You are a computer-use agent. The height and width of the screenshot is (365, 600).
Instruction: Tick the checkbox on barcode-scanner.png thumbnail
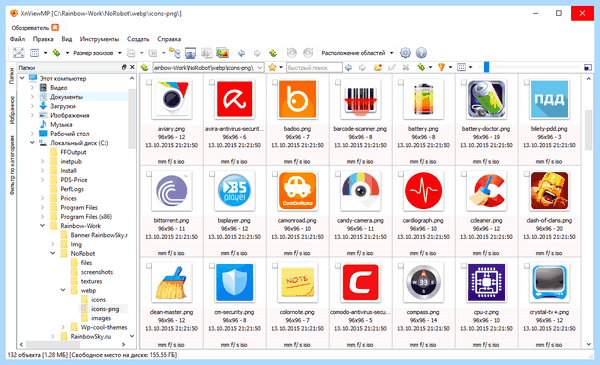tap(338, 82)
